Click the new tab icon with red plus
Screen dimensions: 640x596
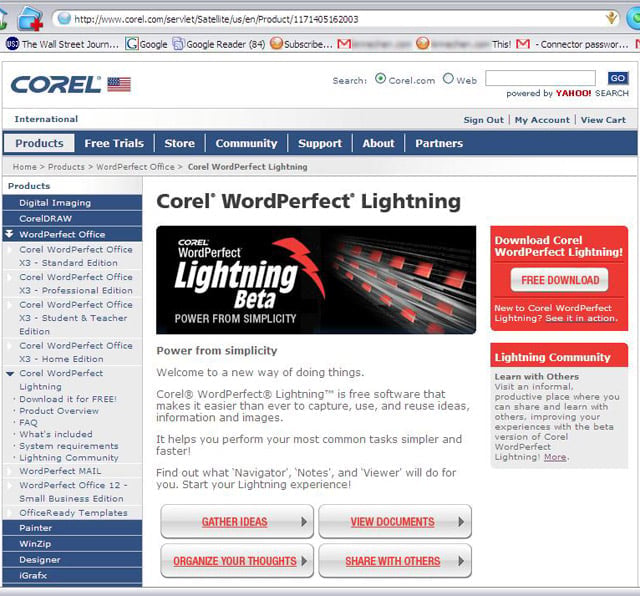[x=31, y=19]
